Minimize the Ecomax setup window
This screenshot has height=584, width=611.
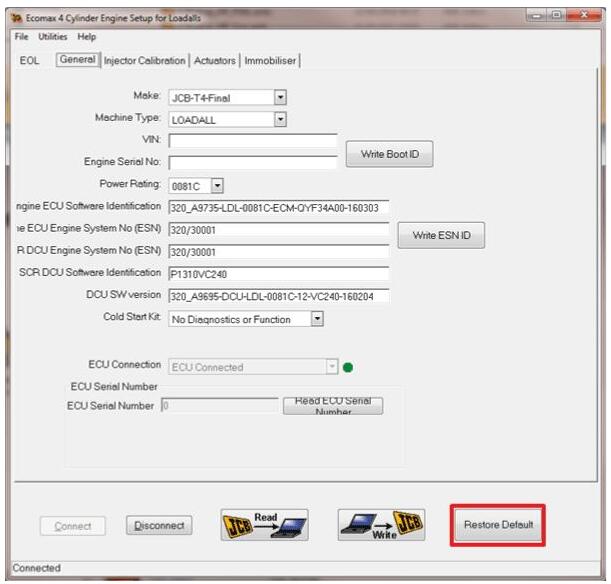[537, 16]
